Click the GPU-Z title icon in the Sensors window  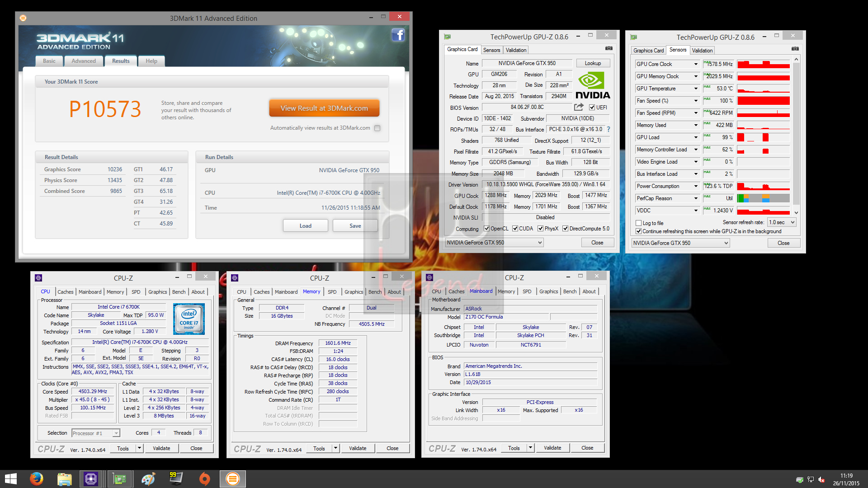(x=633, y=38)
